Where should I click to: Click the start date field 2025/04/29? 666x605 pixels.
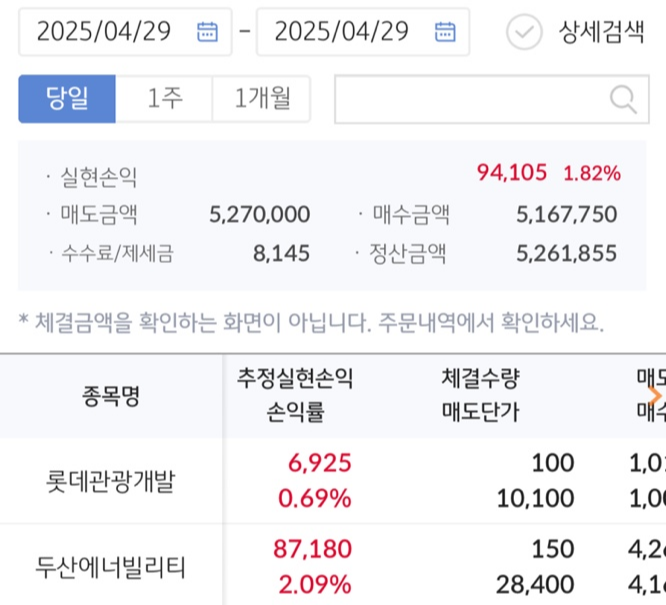click(125, 32)
